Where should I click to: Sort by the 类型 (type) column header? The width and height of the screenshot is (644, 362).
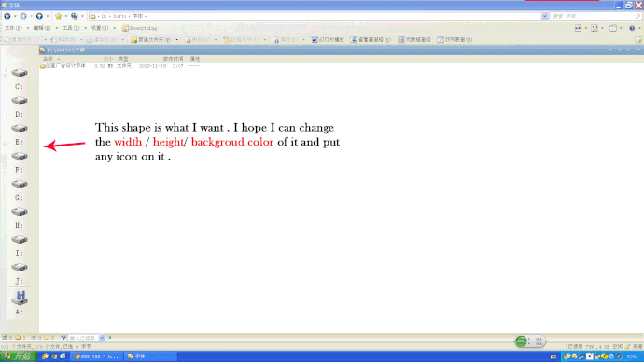123,59
